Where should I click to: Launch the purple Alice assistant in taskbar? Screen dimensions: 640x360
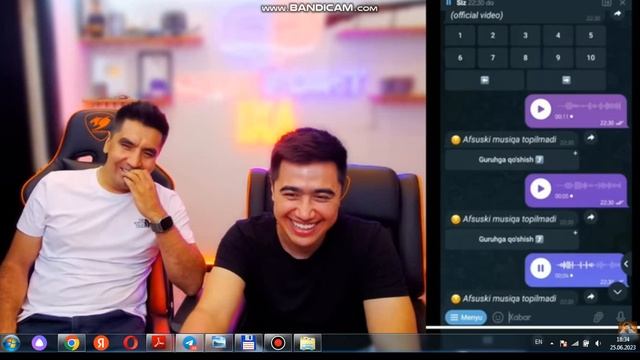pyautogui.click(x=40, y=343)
